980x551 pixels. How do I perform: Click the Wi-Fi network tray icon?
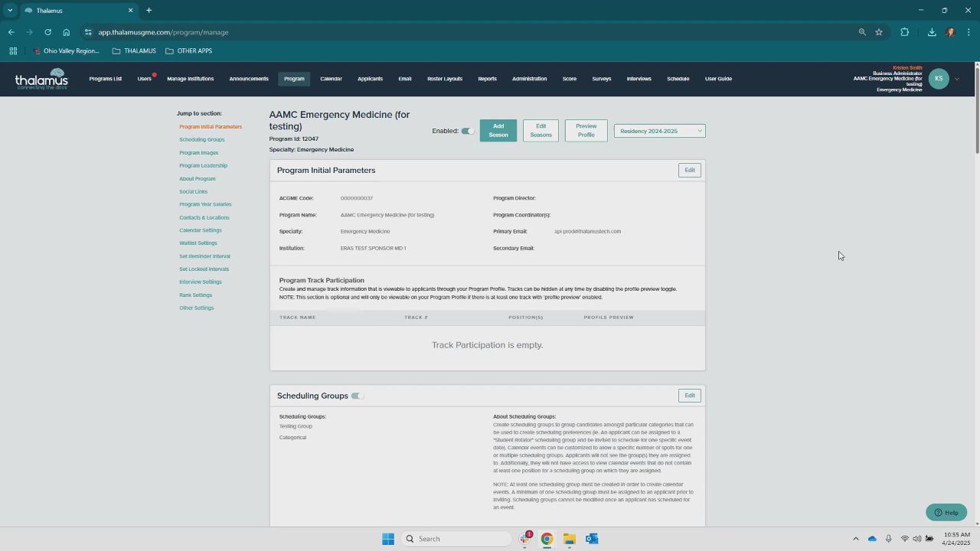pos(904,539)
